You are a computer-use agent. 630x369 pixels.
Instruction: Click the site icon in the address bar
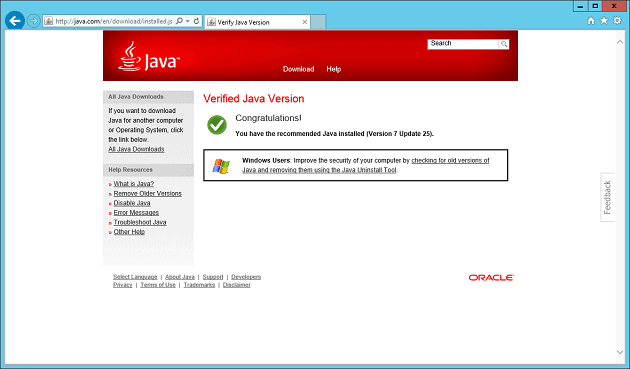[x=49, y=21]
